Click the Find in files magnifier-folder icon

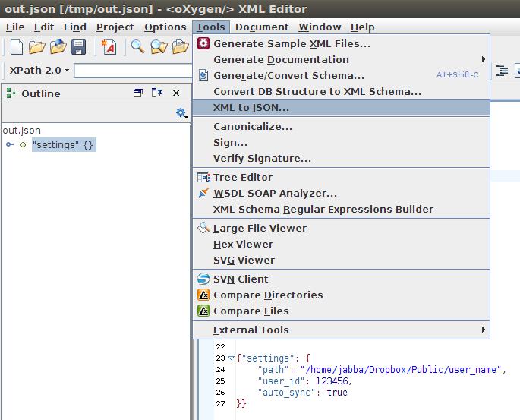tap(159, 47)
